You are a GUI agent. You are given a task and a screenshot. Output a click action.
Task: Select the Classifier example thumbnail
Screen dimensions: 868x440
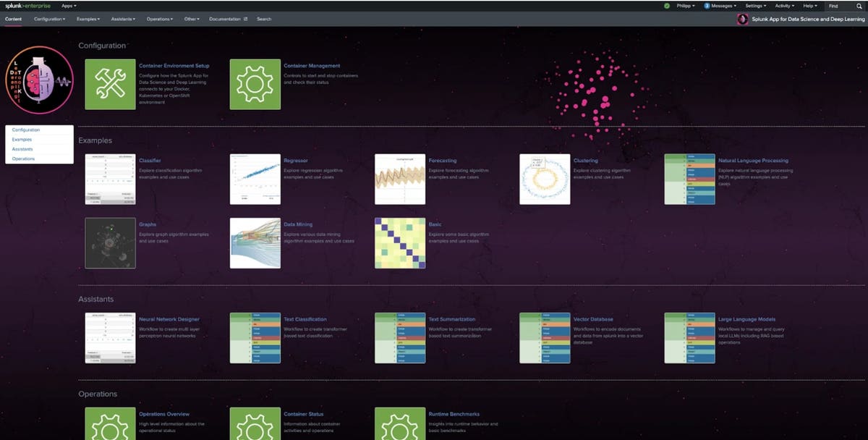click(x=110, y=179)
